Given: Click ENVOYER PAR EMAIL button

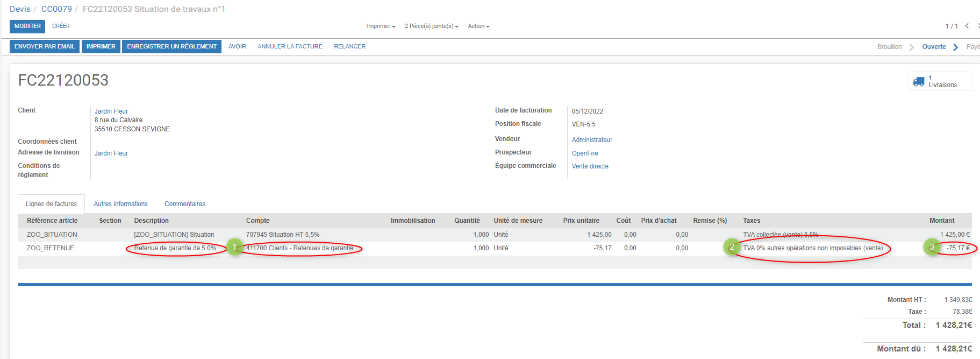Looking at the screenshot, I should (45, 46).
